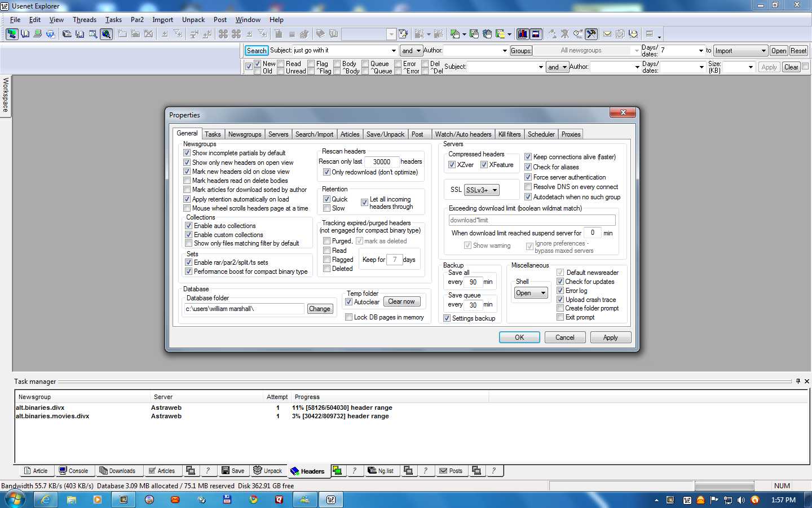The image size is (812, 508).
Task: Enable Mark headers read on delete bodies
Action: pyautogui.click(x=187, y=181)
